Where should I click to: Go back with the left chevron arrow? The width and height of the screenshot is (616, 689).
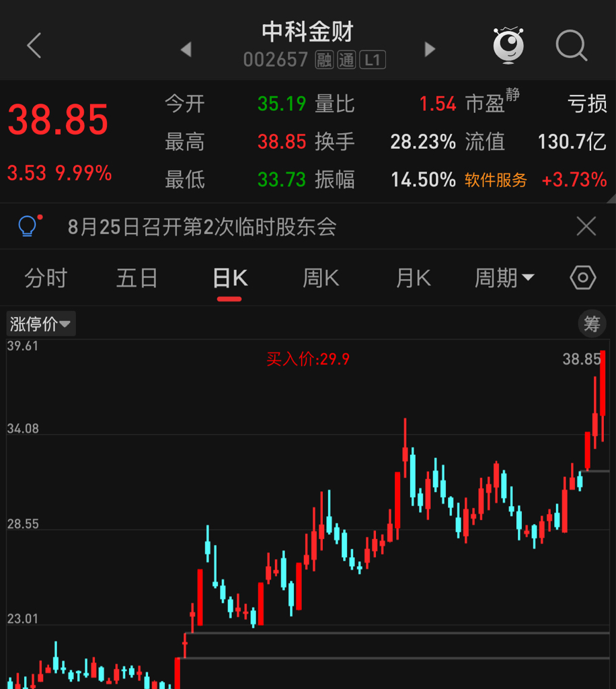click(x=34, y=45)
